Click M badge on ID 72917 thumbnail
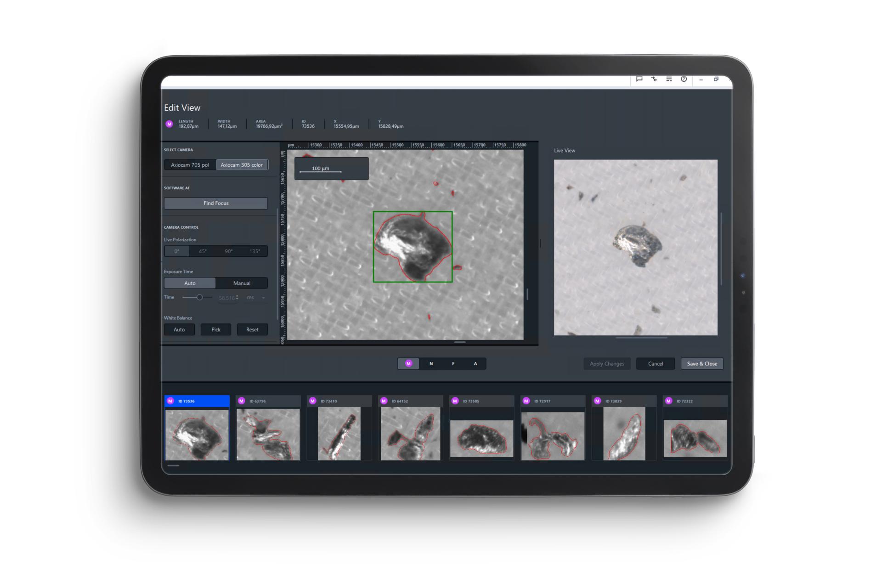882x588 pixels. [x=526, y=401]
